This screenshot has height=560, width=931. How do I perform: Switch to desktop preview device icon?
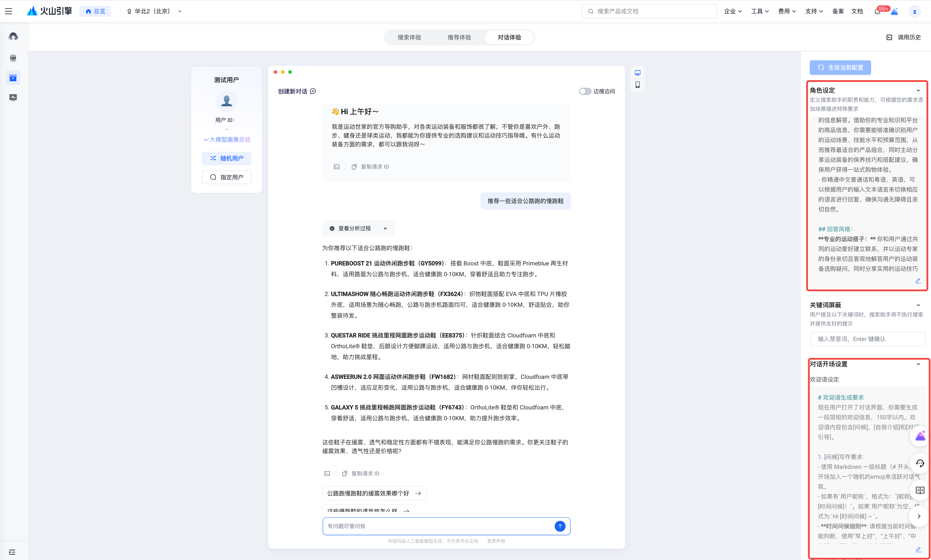(638, 72)
